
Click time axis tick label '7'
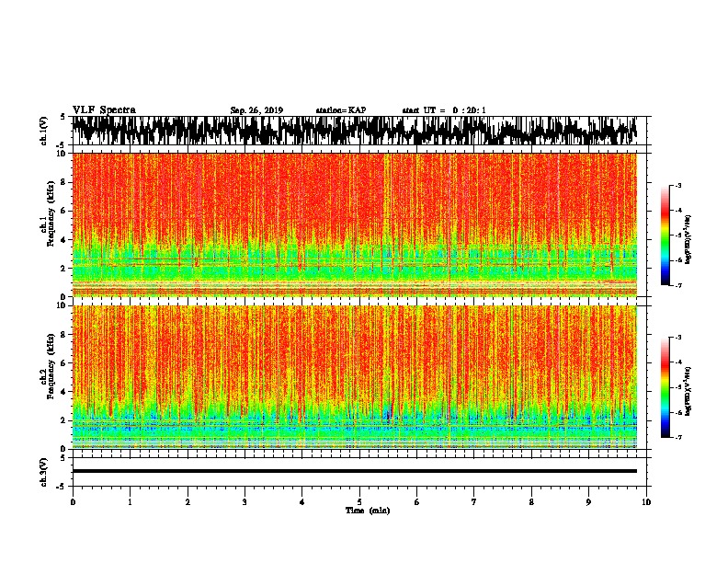[x=474, y=502]
